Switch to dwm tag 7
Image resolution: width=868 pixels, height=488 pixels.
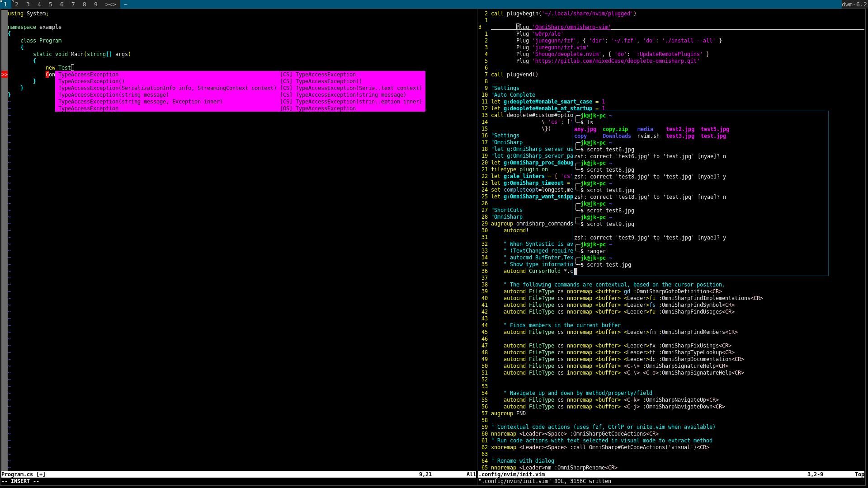(x=73, y=4)
